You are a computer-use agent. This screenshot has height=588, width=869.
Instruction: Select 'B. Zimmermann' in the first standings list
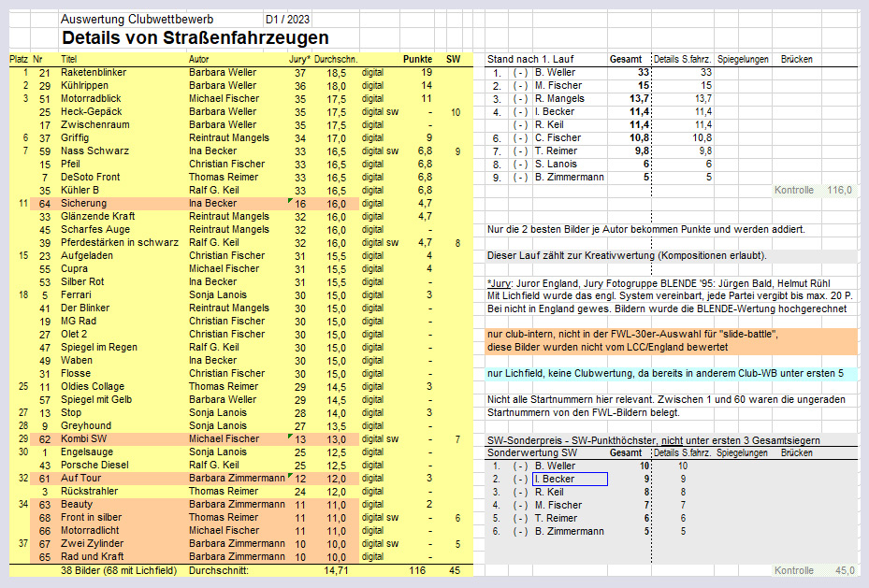569,178
